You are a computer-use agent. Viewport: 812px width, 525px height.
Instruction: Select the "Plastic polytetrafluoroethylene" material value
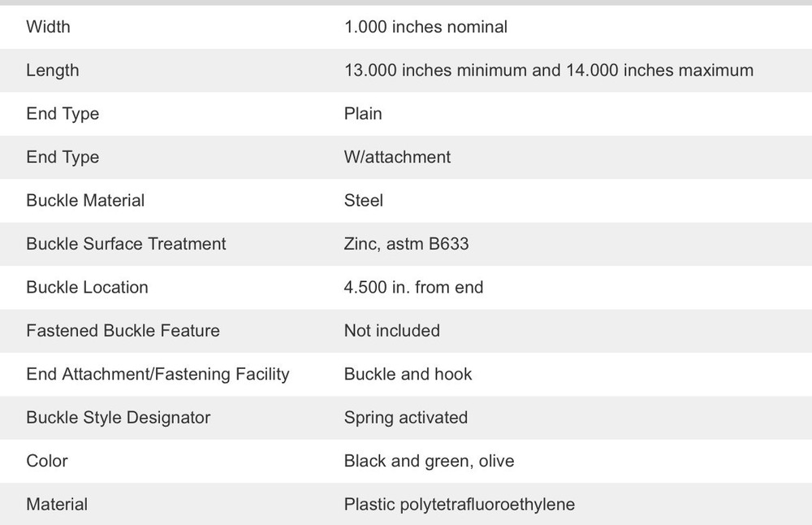coord(459,505)
